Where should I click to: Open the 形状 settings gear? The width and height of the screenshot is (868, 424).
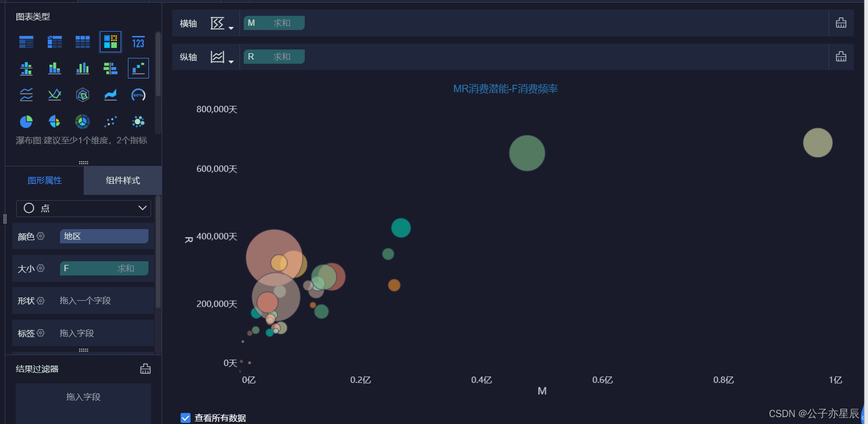tap(41, 301)
